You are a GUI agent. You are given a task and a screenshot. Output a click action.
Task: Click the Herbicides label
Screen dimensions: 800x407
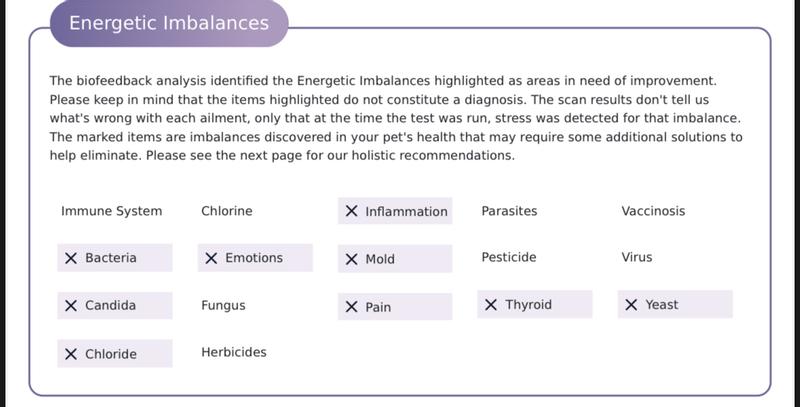[x=234, y=352]
